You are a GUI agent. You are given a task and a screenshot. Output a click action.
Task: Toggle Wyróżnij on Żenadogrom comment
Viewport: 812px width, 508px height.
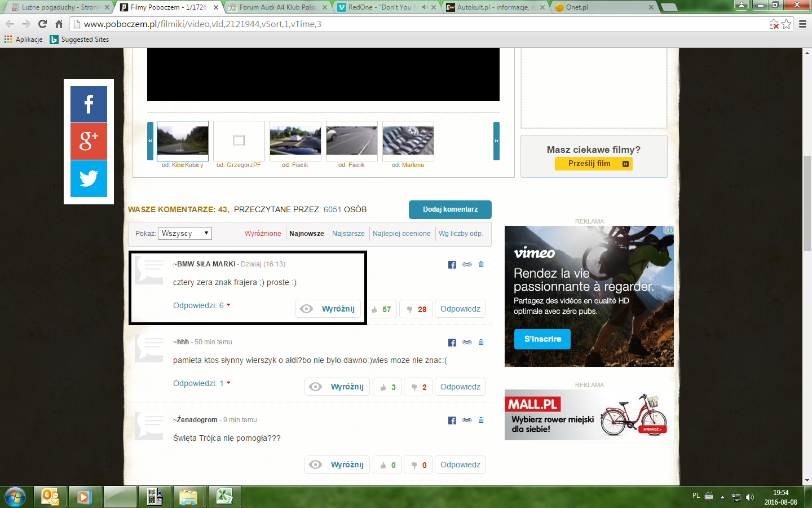(x=338, y=465)
